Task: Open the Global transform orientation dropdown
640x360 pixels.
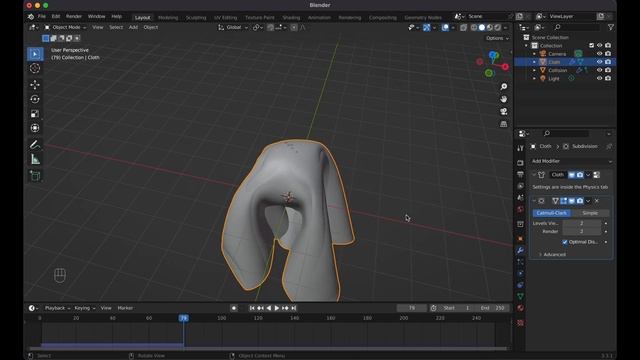Action: [233, 27]
